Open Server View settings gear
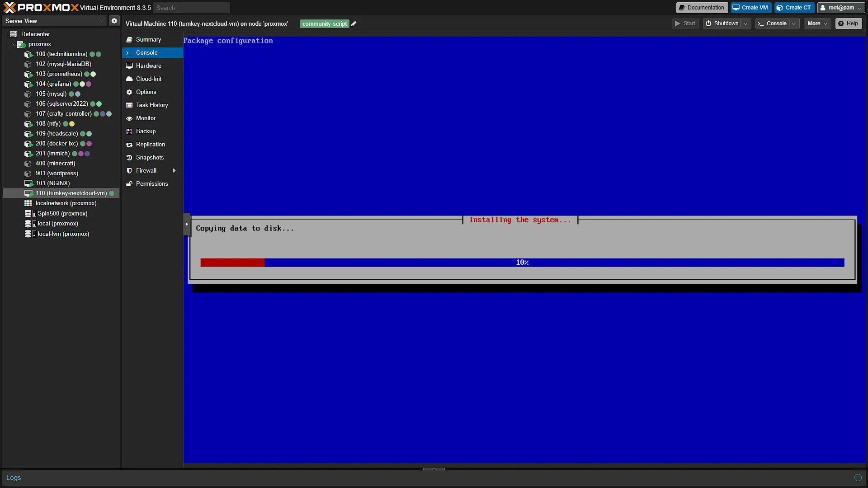This screenshot has width=868, height=488. click(114, 21)
